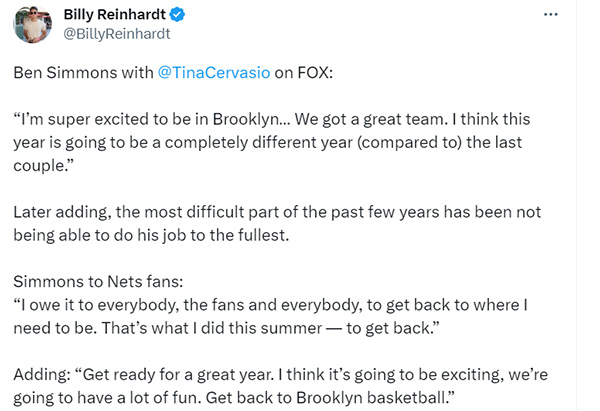The height and width of the screenshot is (411, 600).
Task: Open Billy Reinhardt's profile picture
Action: click(33, 24)
